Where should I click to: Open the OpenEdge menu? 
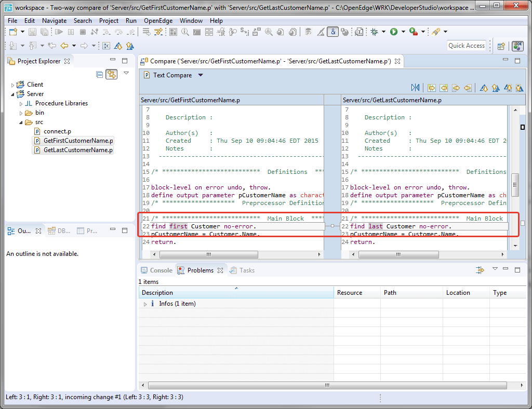(158, 21)
